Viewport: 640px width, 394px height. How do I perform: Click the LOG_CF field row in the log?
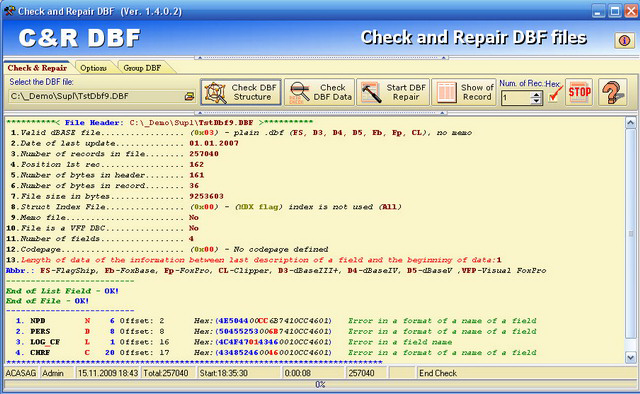pyautogui.click(x=234, y=342)
